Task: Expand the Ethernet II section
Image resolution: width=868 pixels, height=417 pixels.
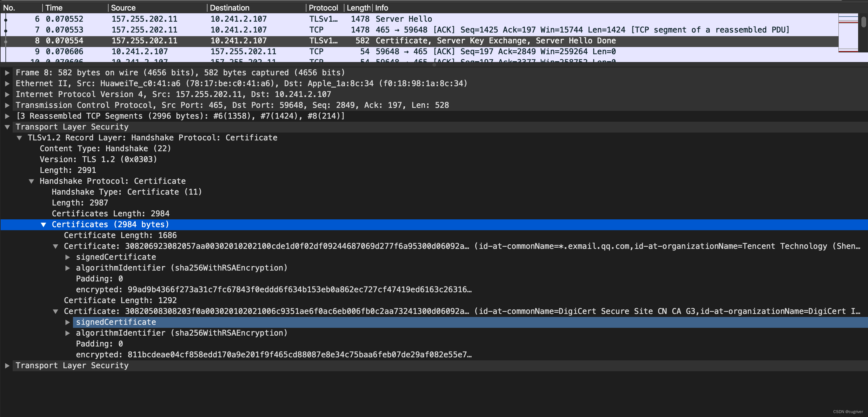Action: click(x=7, y=83)
